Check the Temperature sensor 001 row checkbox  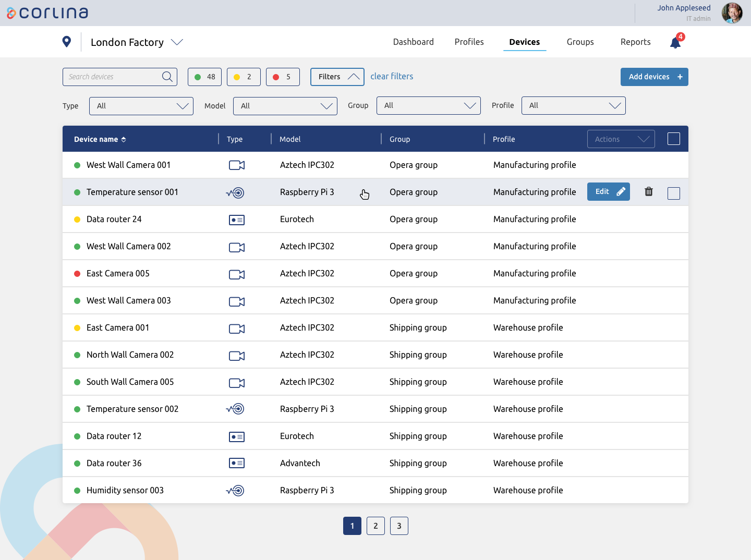674,193
